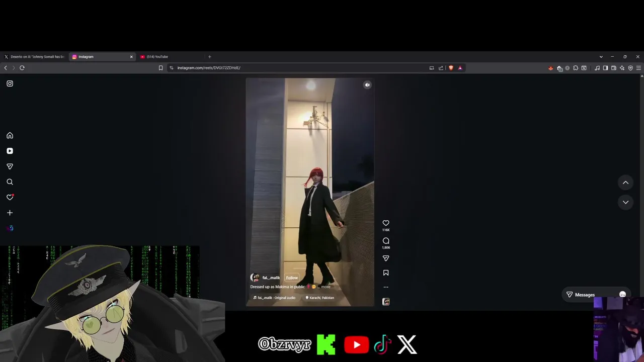Open a new browser tab
Image resolution: width=644 pixels, height=362 pixels.
(210, 57)
